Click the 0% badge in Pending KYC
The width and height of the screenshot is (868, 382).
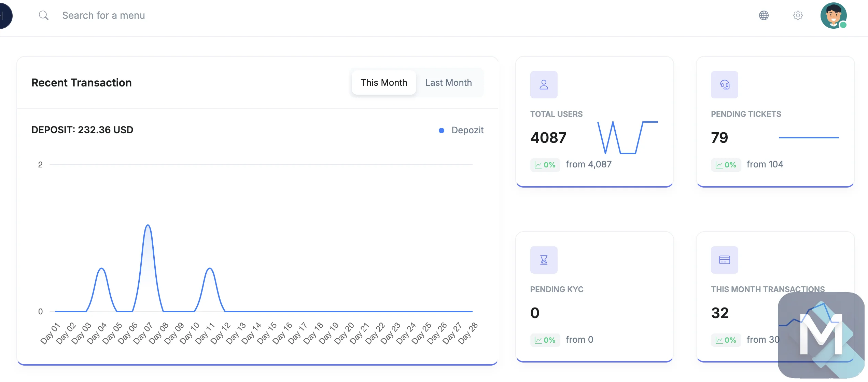(545, 340)
